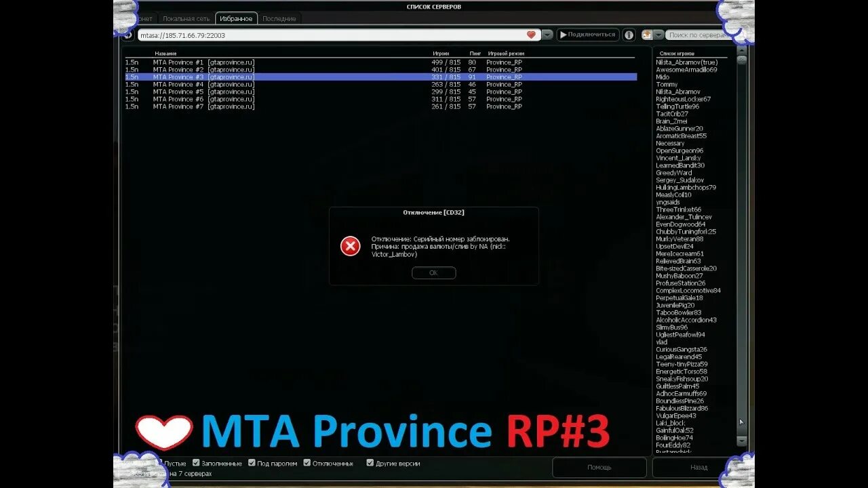Expand the address history dropdown arrow
The width and height of the screenshot is (868, 488).
pos(547,35)
